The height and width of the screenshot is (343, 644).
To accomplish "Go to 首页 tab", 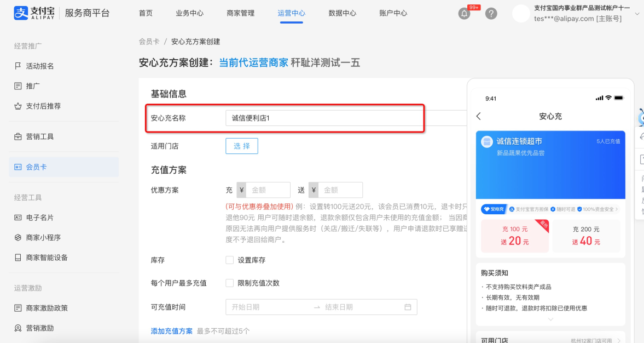I will click(146, 13).
